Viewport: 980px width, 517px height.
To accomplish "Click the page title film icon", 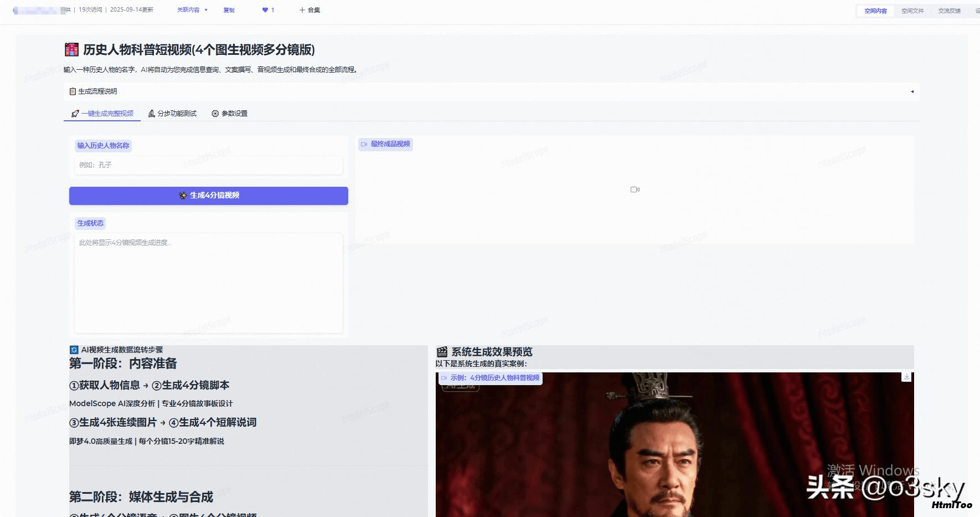I will point(71,49).
